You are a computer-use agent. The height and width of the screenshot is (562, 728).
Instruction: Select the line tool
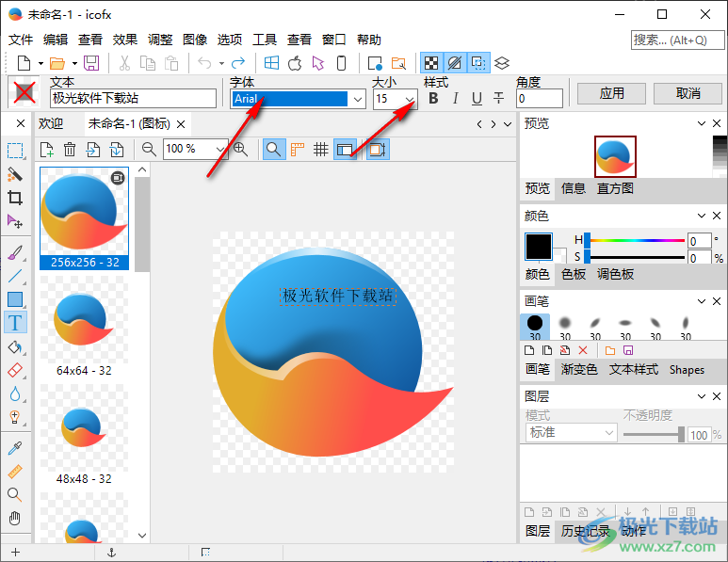(15, 276)
